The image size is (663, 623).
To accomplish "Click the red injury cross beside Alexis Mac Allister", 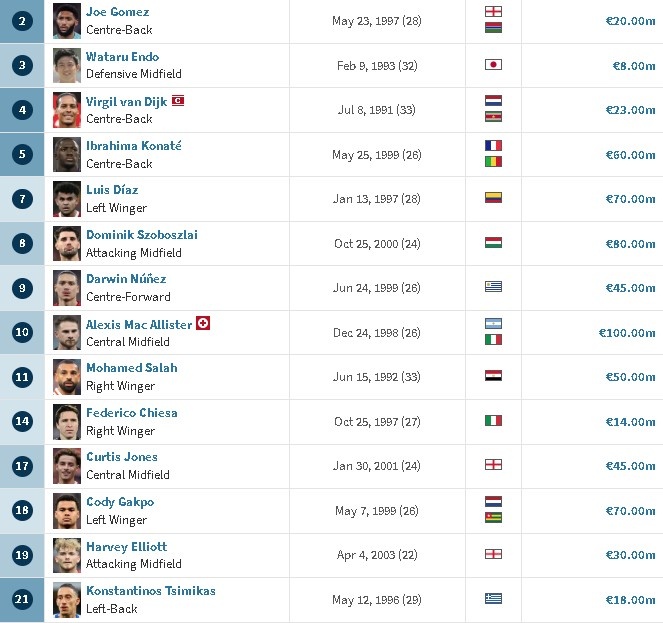I will coord(204,323).
